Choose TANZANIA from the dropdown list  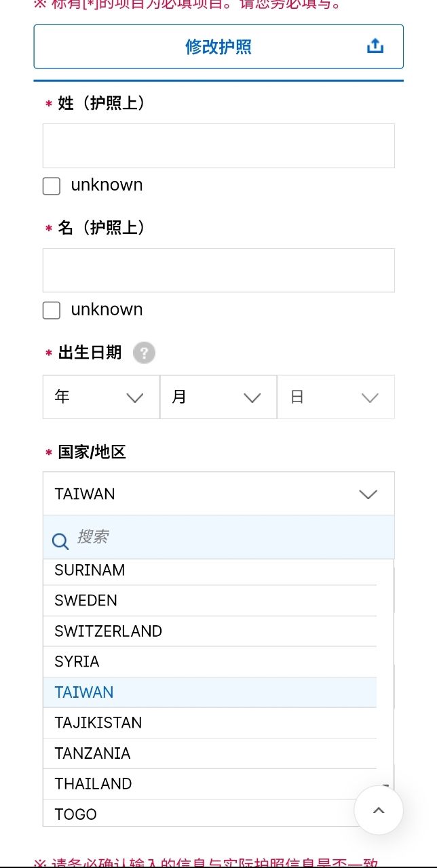(x=210, y=753)
